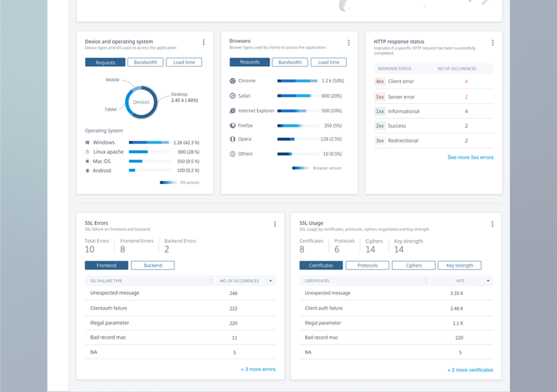Click the Internet Explorer icon
This screenshot has width=557, height=392.
pos(232,111)
